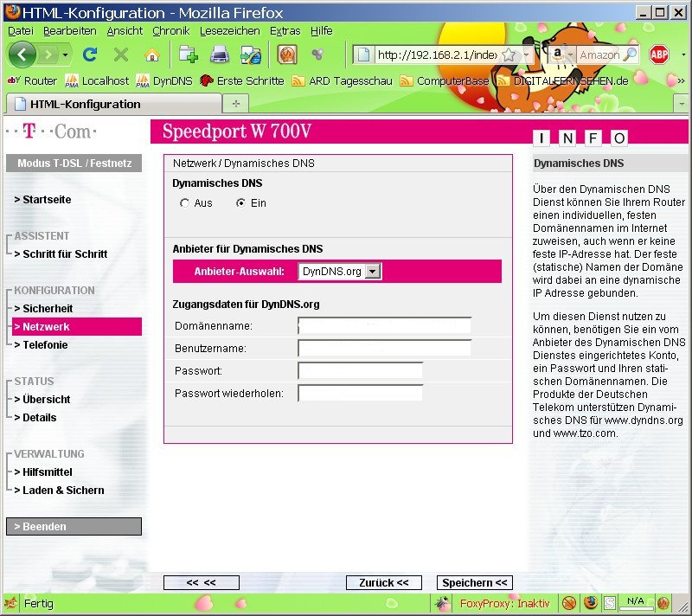Click the orange badge toolbar icon
Image resolution: width=692 pixels, height=616 pixels.
point(287,55)
